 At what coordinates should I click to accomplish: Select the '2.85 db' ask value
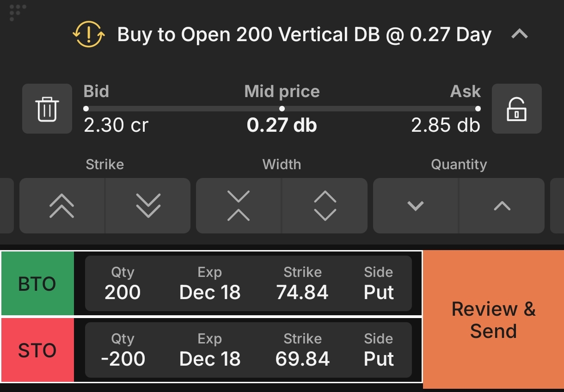446,125
